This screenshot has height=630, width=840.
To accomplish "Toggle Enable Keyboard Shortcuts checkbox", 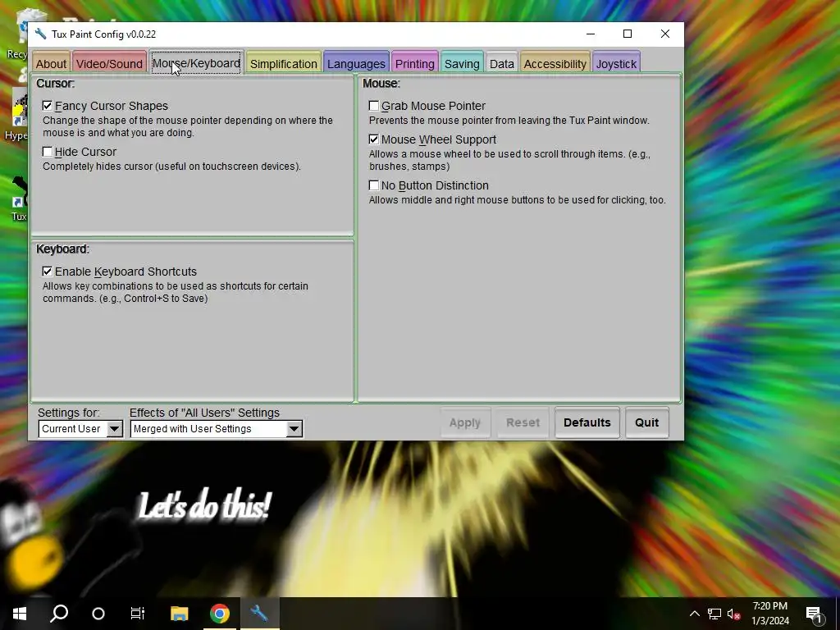I will (x=48, y=272).
